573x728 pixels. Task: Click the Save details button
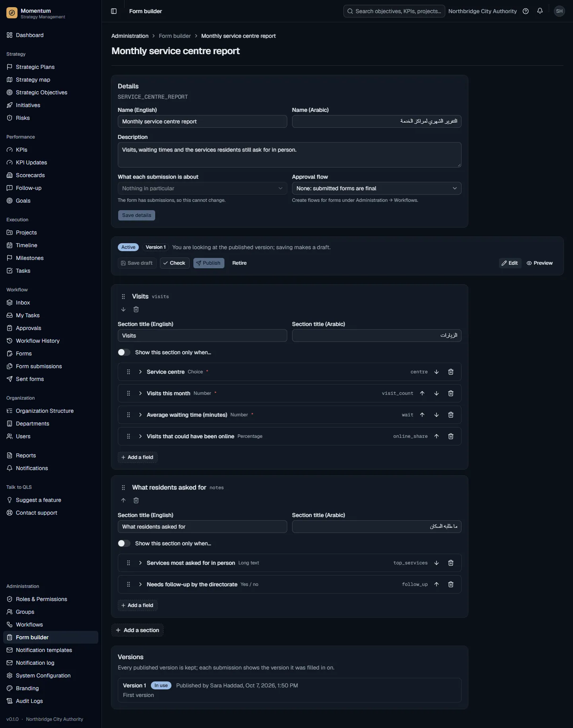pos(136,215)
